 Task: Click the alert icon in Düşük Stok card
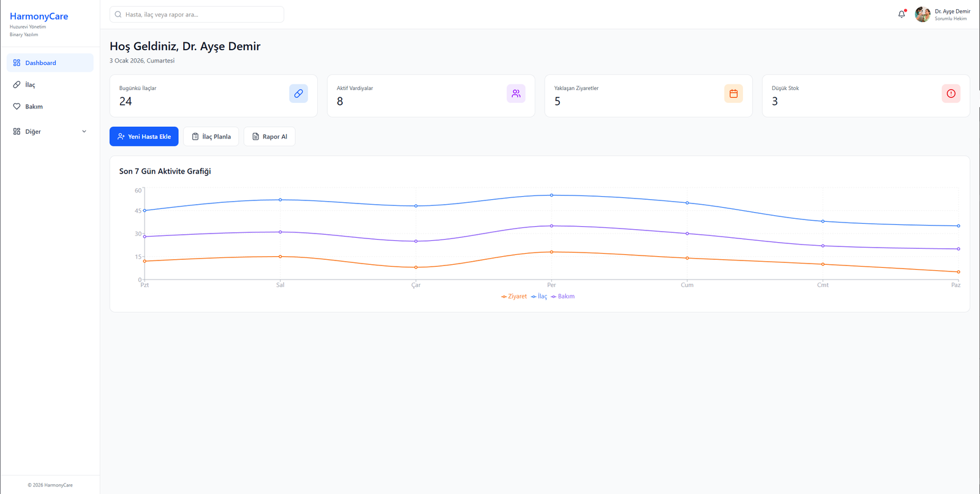click(951, 94)
